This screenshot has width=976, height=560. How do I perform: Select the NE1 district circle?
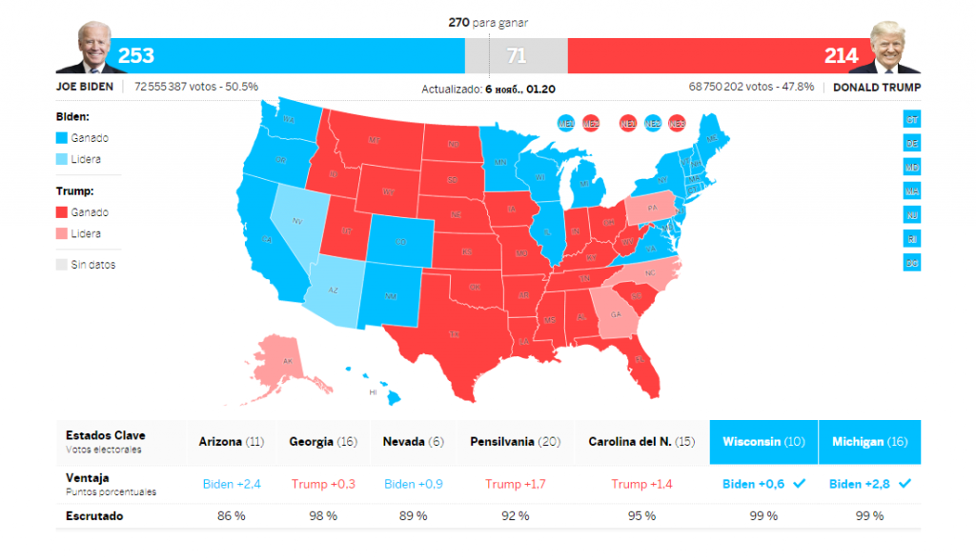pos(627,122)
